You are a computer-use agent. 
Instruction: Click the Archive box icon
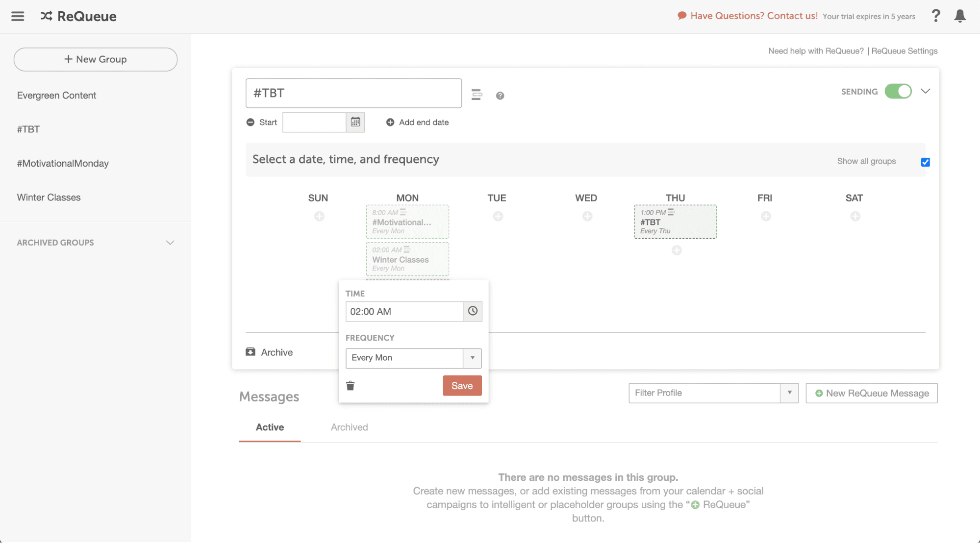coord(251,352)
